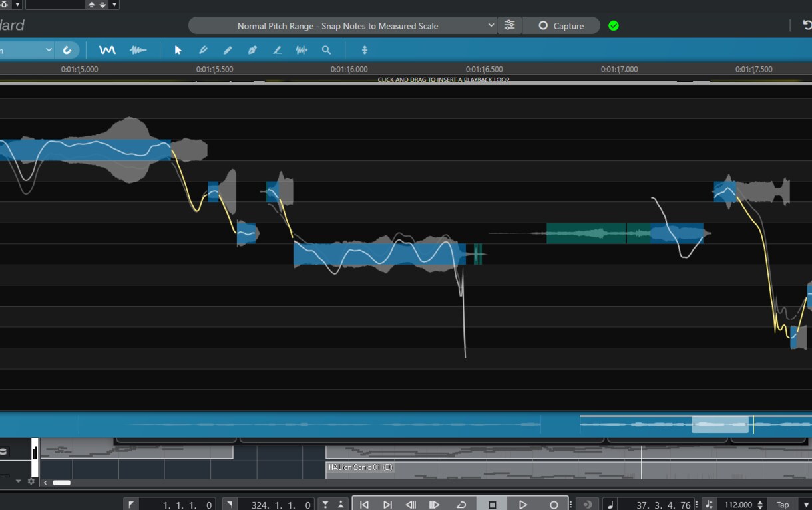Choose the pencil draw tool
Viewport: 812px width, 510px height.
(228, 50)
